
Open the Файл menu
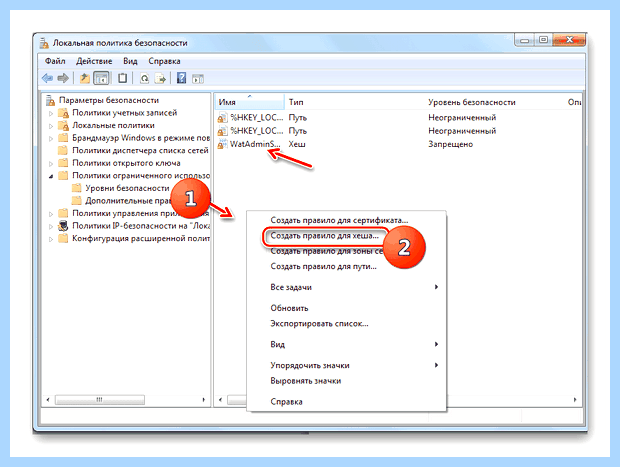coord(55,61)
